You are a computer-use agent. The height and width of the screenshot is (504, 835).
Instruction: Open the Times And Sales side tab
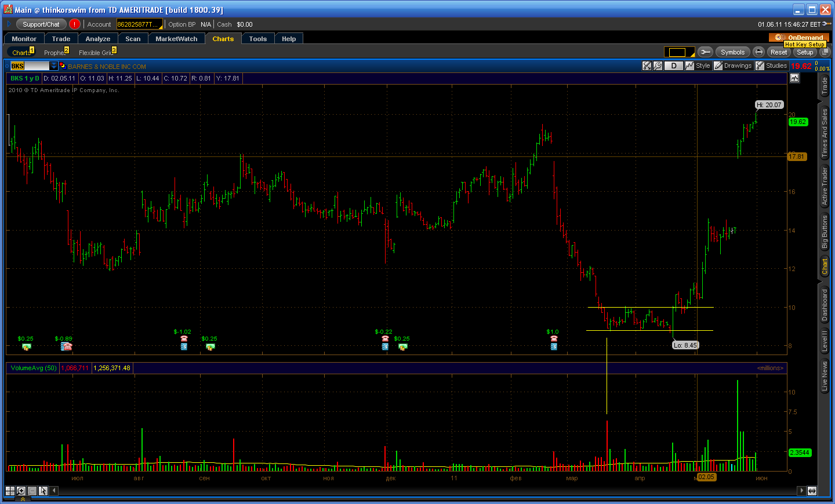(824, 133)
